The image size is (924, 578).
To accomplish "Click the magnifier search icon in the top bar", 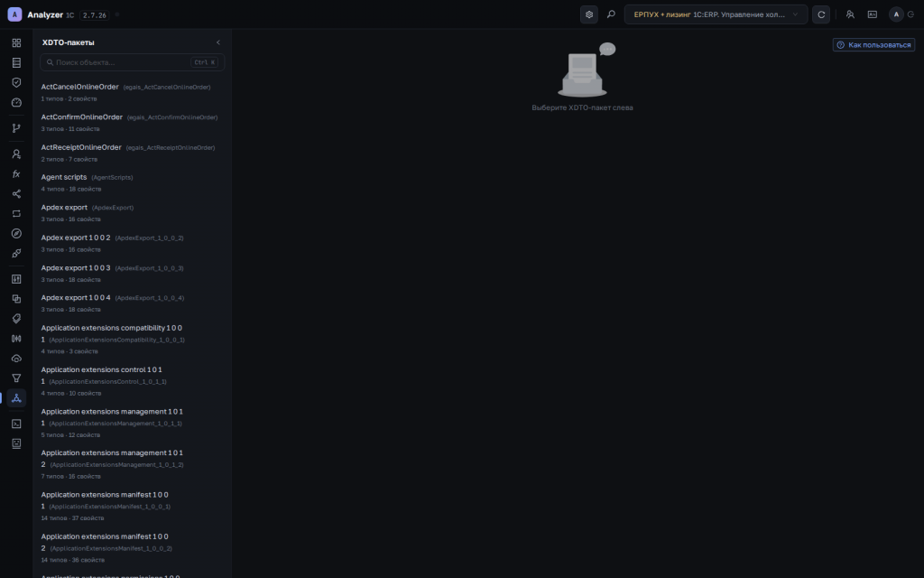I will (611, 14).
